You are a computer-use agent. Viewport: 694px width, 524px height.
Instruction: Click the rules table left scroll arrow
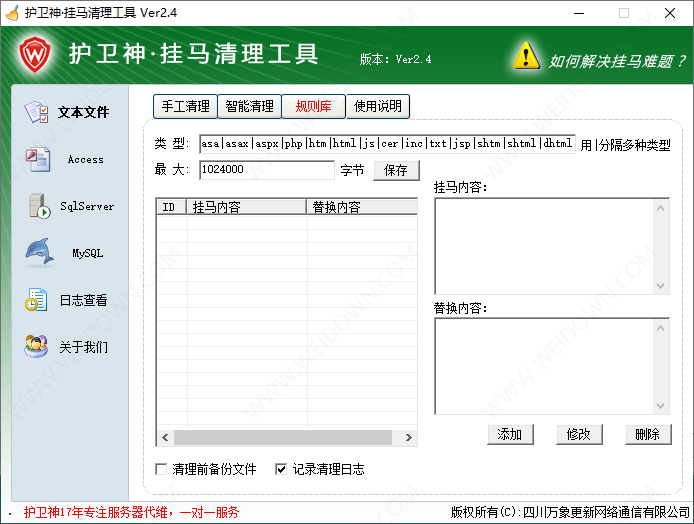165,438
